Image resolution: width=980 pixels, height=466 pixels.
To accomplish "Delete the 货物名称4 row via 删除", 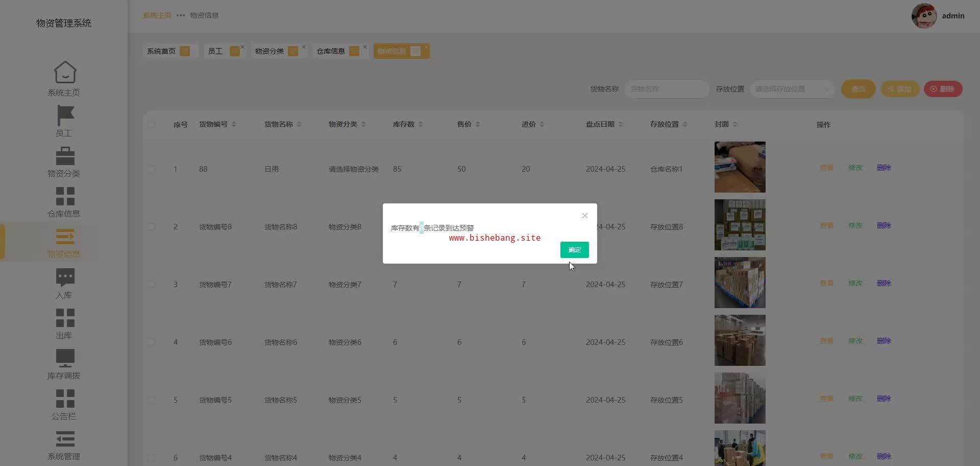I will 884,456.
